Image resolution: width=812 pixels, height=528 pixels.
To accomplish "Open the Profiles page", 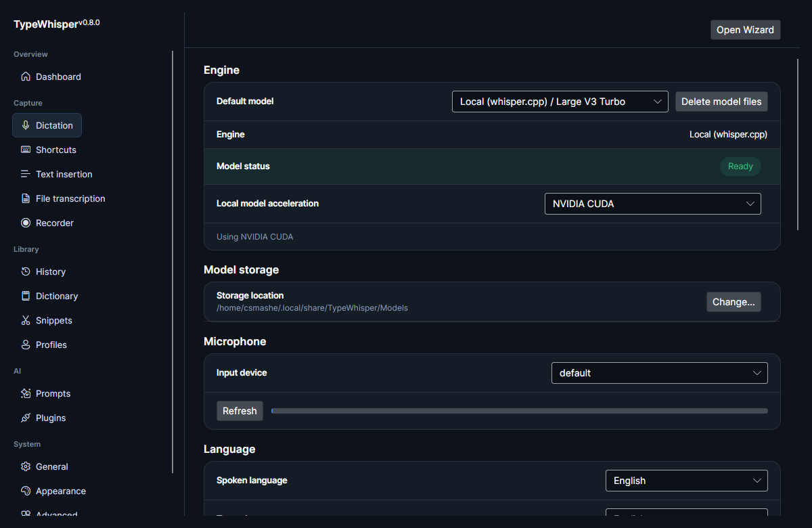I will pyautogui.click(x=43, y=345).
